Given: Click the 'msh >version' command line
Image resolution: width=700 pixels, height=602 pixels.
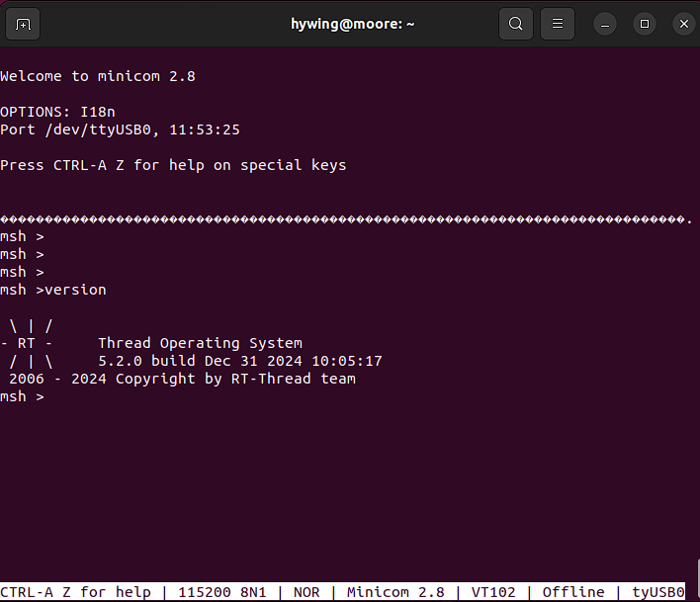Looking at the screenshot, I should point(53,290).
